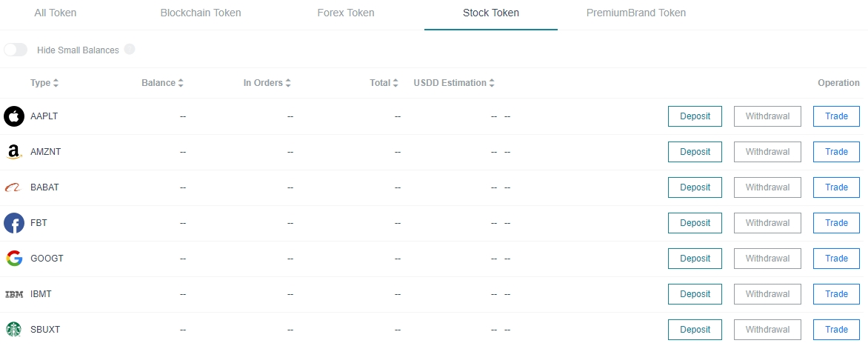
Task: Select the PremiumBrand Token tab
Action: click(x=636, y=13)
